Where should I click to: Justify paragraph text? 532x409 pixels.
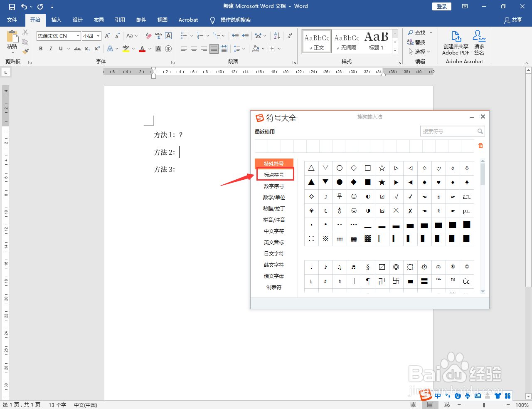(x=214, y=49)
